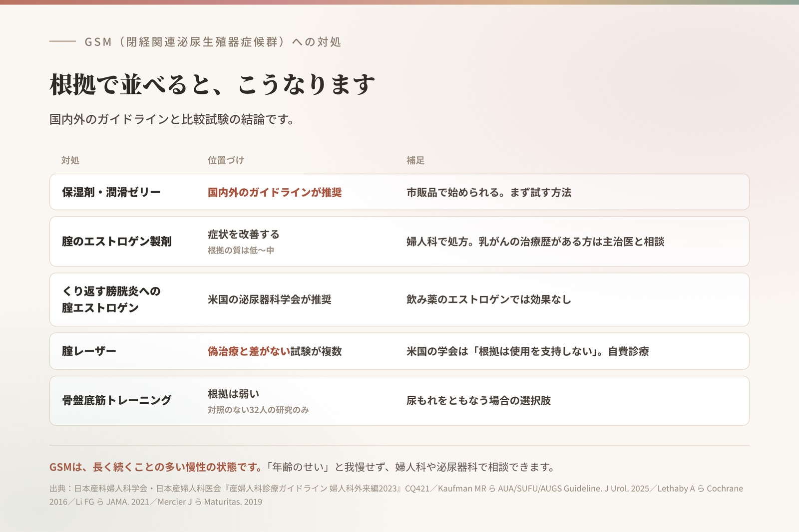Click the sentence about 婦人科や泌尿器科で相談できます
This screenshot has width=799, height=532.
click(411, 467)
